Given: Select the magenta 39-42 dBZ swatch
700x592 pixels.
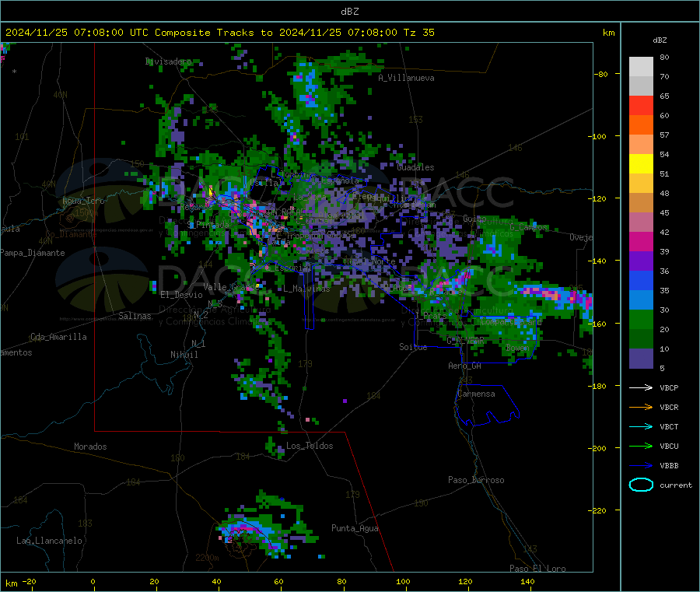Looking at the screenshot, I should point(641,241).
